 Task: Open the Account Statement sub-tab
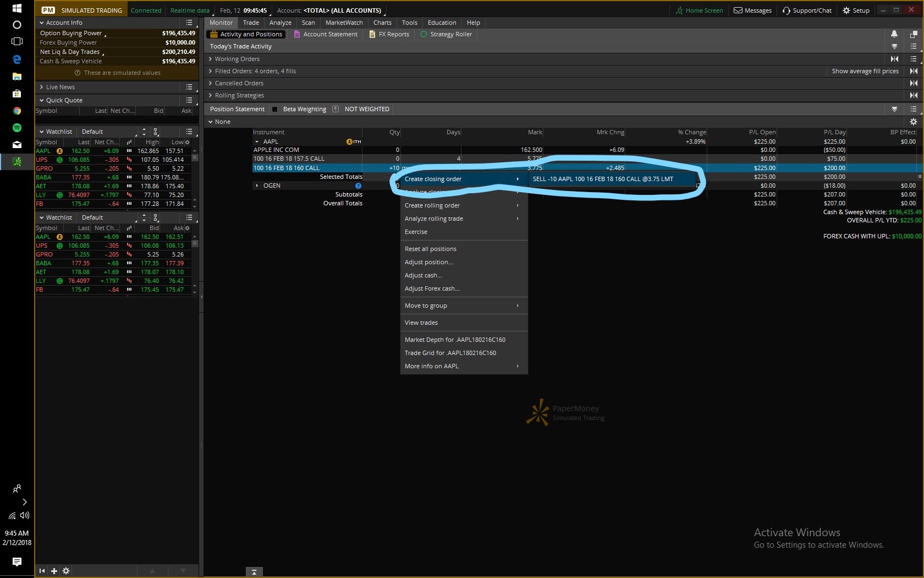pyautogui.click(x=326, y=34)
